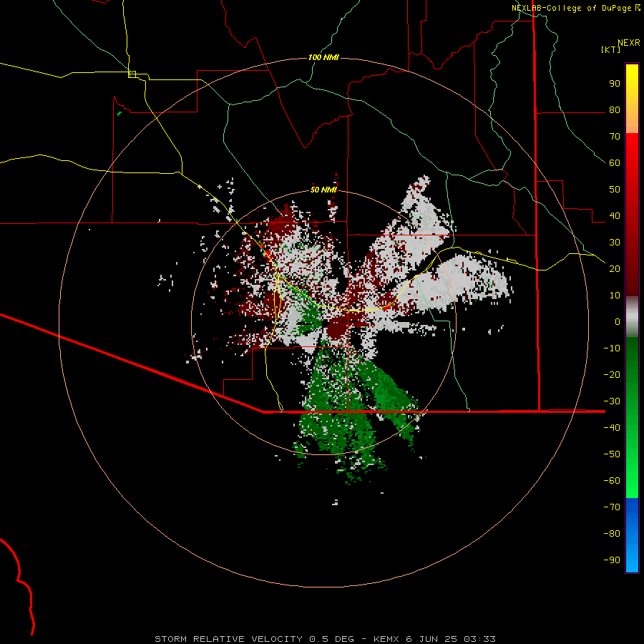Select the -20 value on the velocity scale
Viewport: 644px width, 644px height.
[612, 375]
